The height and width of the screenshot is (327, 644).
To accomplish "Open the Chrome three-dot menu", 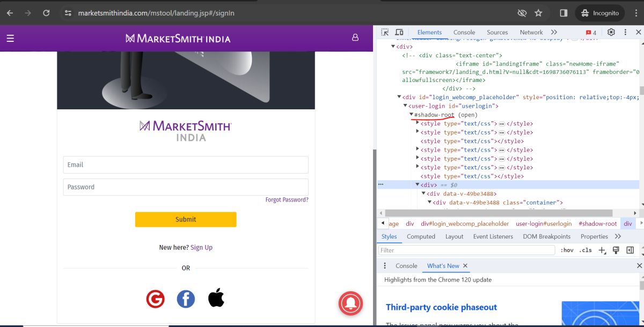I will point(635,13).
